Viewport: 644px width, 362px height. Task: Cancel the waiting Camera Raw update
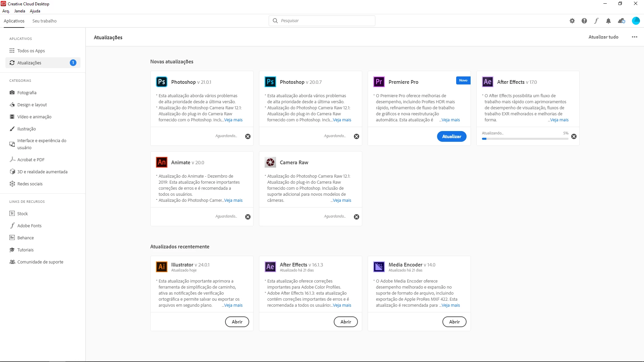pyautogui.click(x=357, y=217)
